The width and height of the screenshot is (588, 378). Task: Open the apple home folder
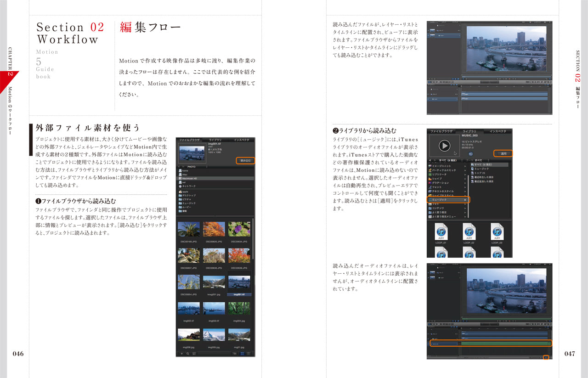[215, 192]
